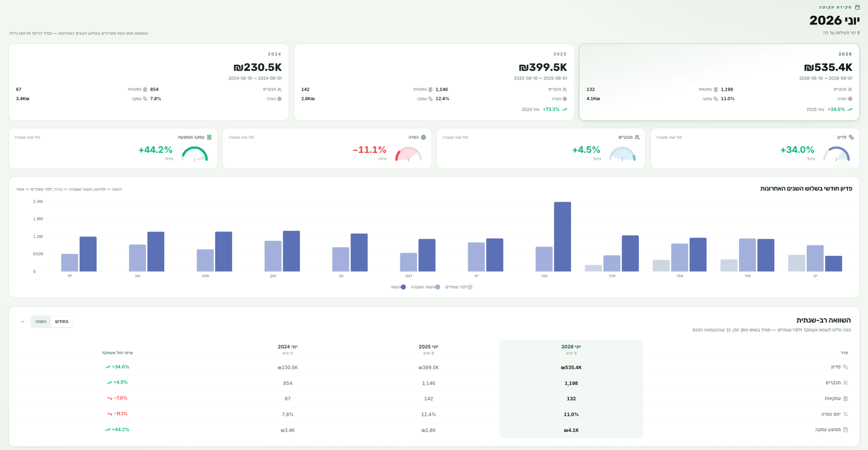Select the יוני 2026 column header
The width and height of the screenshot is (868, 450).
click(x=571, y=349)
